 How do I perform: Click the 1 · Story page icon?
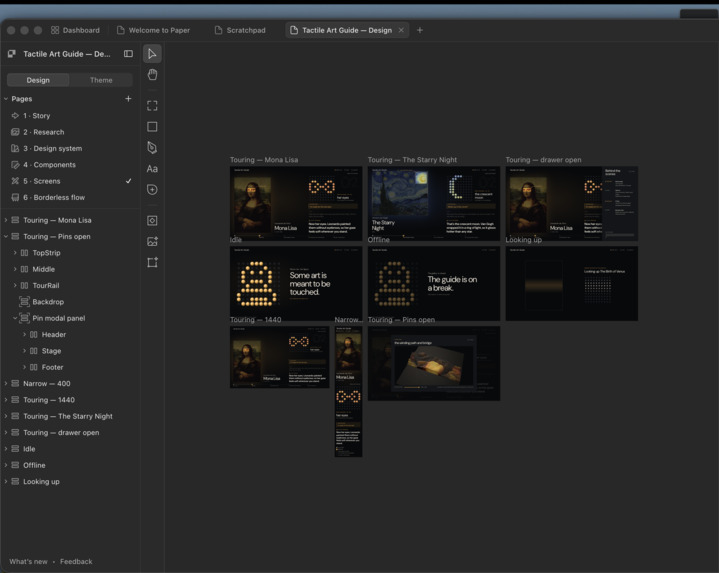point(15,116)
